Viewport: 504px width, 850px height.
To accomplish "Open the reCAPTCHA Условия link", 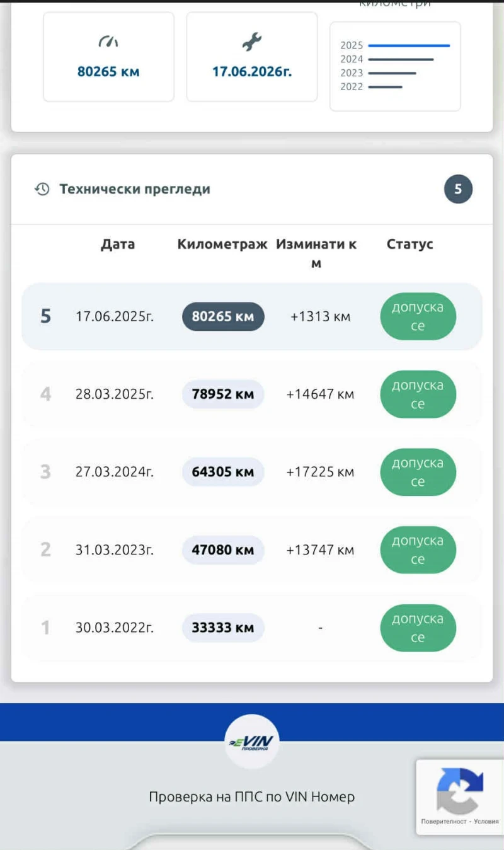I will point(486,822).
